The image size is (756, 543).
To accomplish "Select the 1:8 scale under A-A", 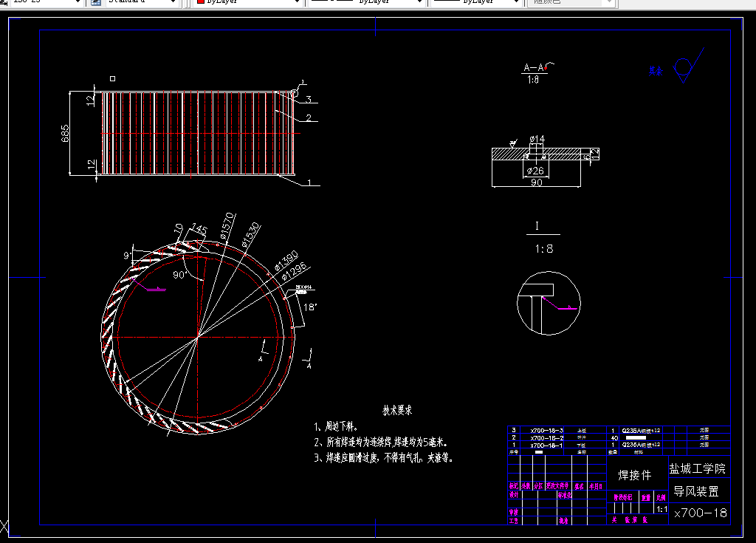I will pos(533,80).
